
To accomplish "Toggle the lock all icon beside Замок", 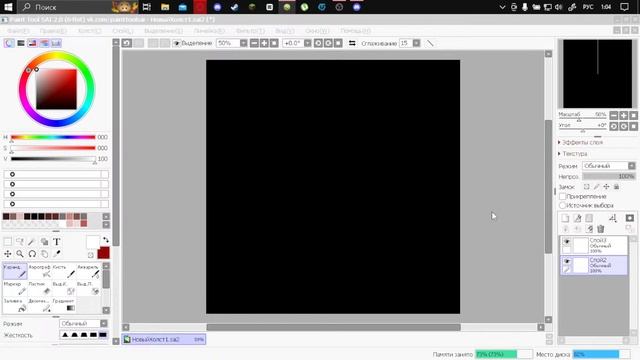I will point(616,187).
